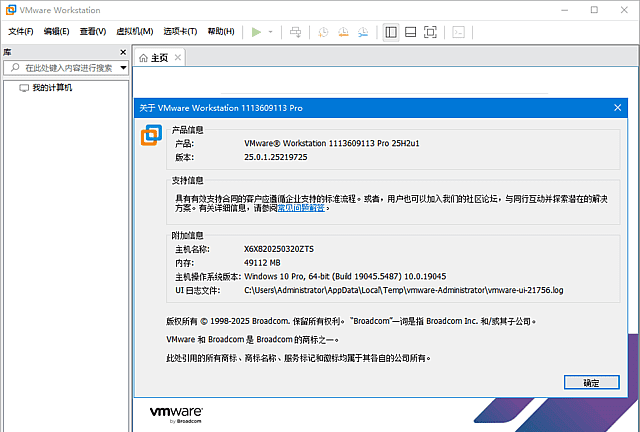Close the 库 library panel

click(x=123, y=52)
